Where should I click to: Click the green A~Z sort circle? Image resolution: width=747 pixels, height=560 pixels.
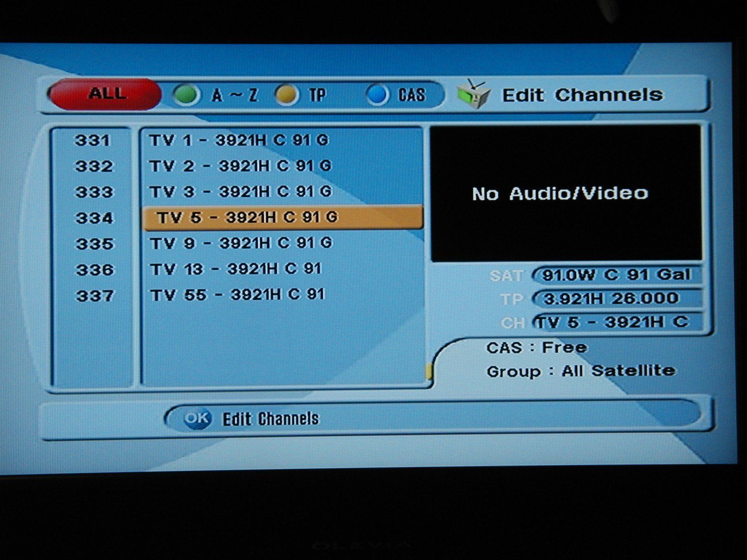tap(186, 95)
